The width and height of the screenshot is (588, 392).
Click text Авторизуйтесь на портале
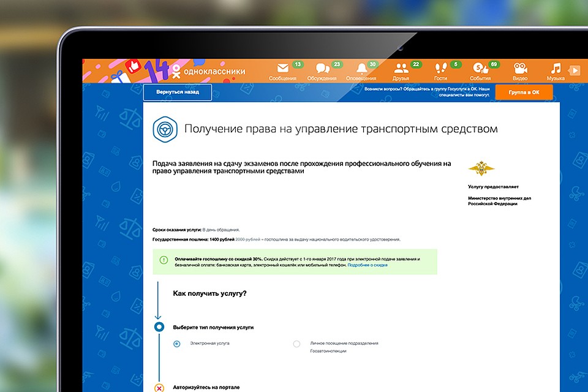(x=206, y=387)
